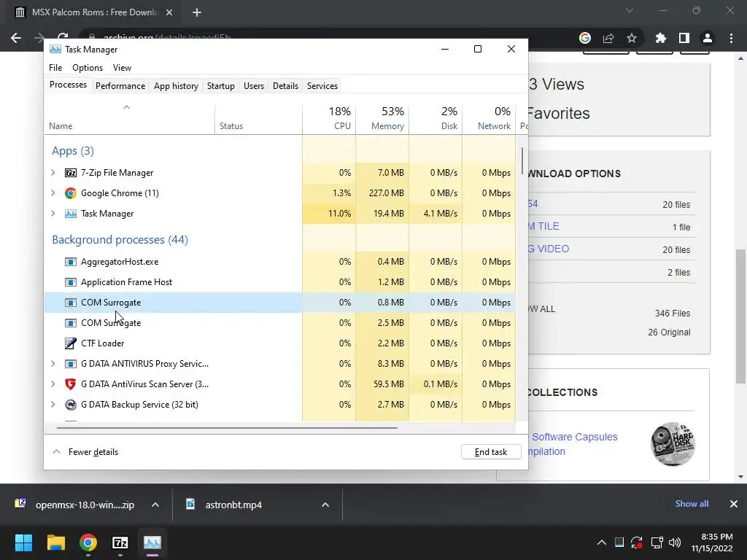Expand G DATA ANTIVIRUS Proxy Service group
Screen dimensions: 747x560
[53, 364]
